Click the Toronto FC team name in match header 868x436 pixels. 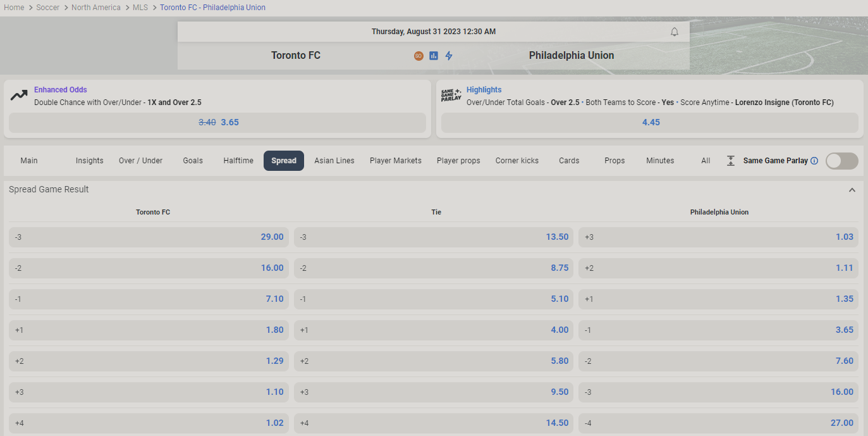coord(296,56)
